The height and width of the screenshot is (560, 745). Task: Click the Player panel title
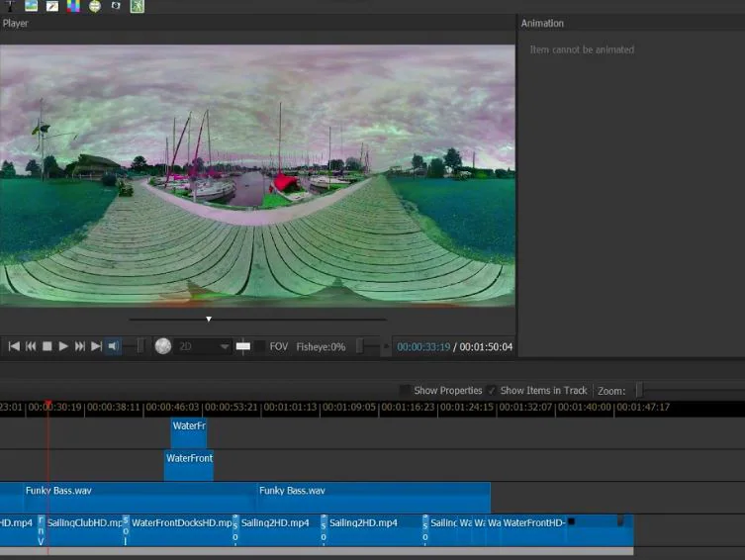tap(15, 24)
